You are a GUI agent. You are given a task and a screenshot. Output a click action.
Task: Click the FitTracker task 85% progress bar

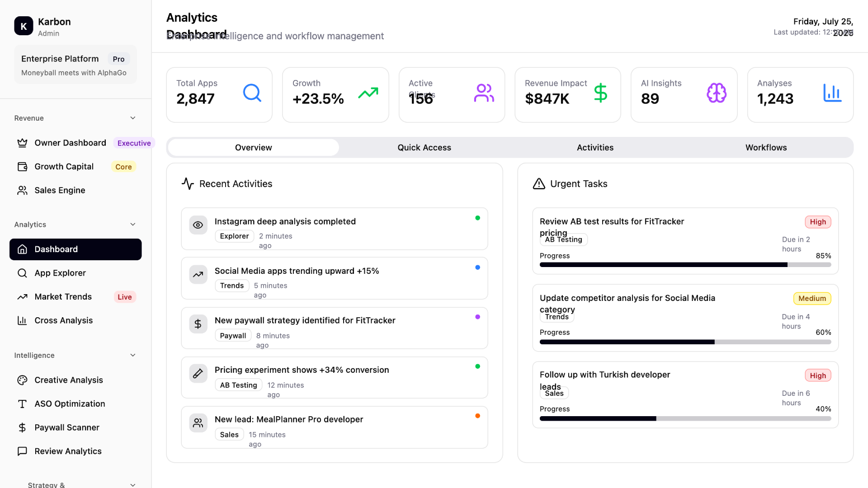click(685, 265)
